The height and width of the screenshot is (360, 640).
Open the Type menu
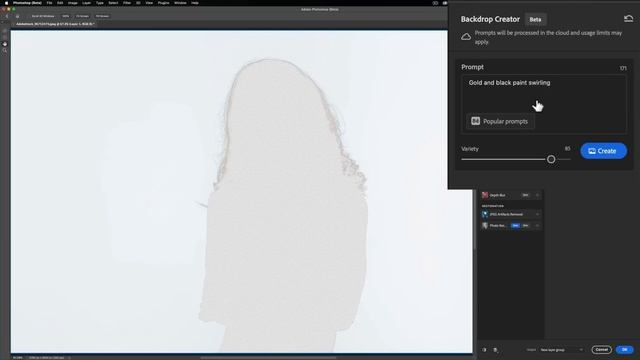(100, 3)
